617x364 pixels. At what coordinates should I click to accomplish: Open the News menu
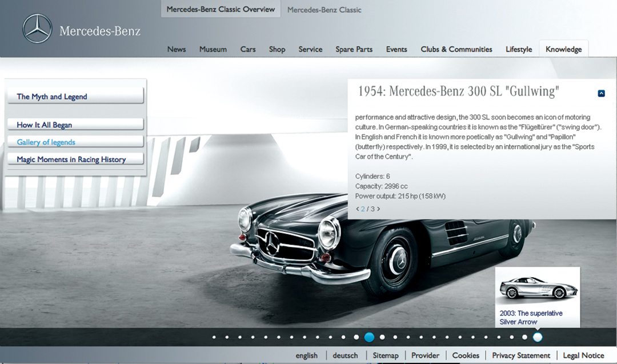[x=177, y=49]
